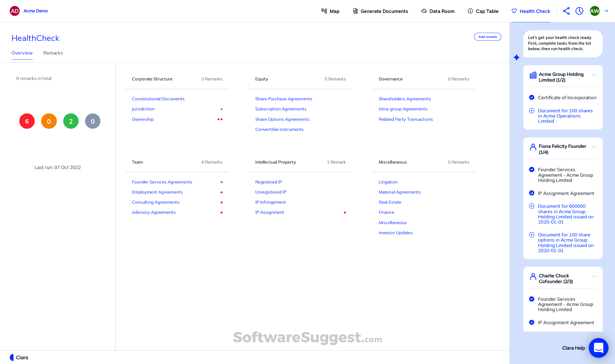This screenshot has height=364, width=615.
Task: Click the Fiona Felicity Founder person icon
Action: click(533, 147)
